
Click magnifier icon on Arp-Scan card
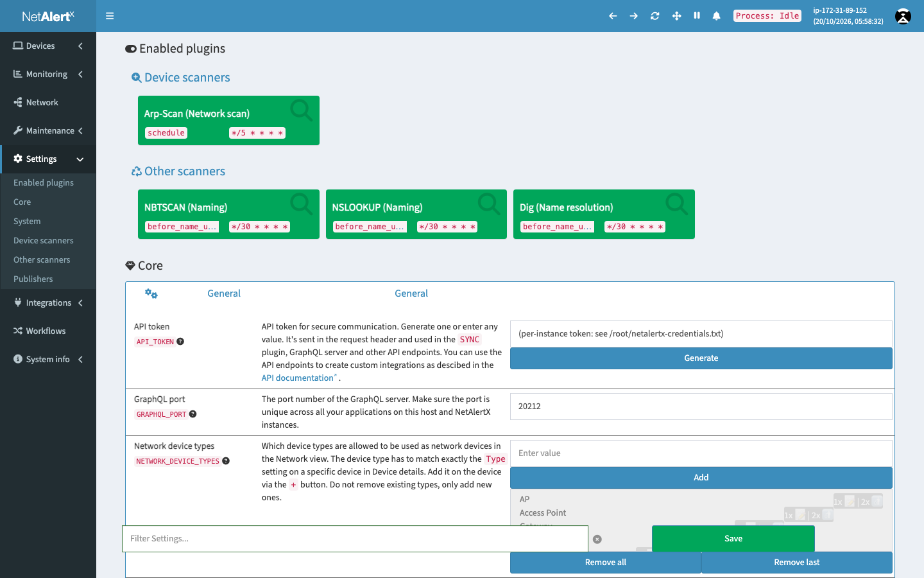click(301, 110)
